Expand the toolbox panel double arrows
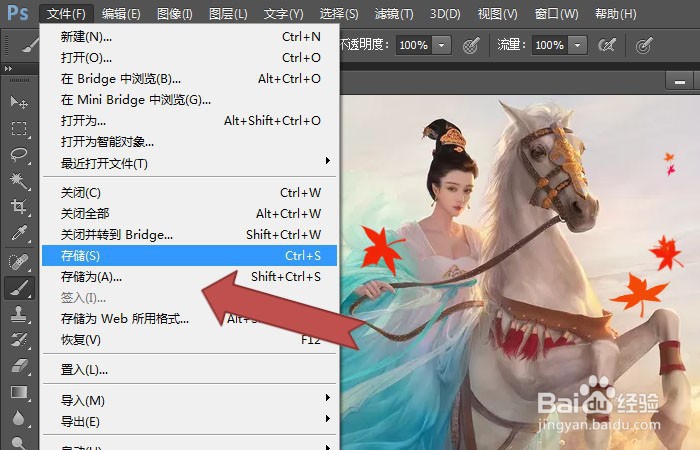Screen dimensions: 700x450 [x=8, y=68]
